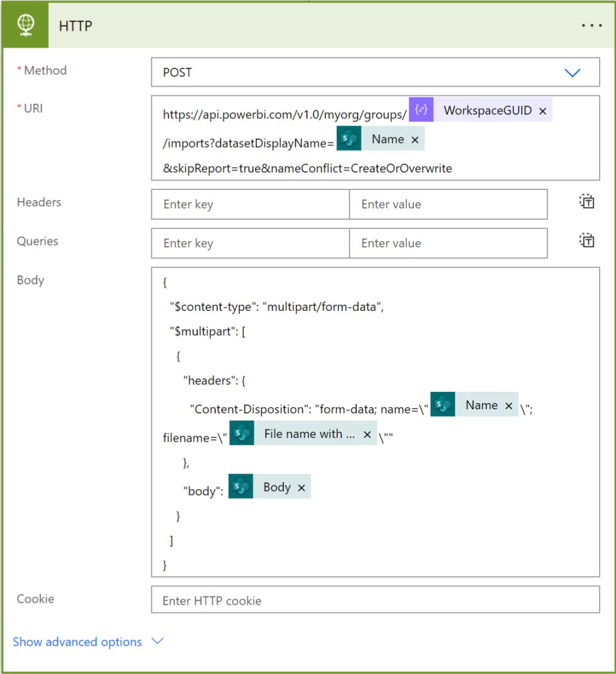Remove the WorkspaceGUID token
Image resolution: width=616 pixels, height=674 pixels.
[x=542, y=110]
